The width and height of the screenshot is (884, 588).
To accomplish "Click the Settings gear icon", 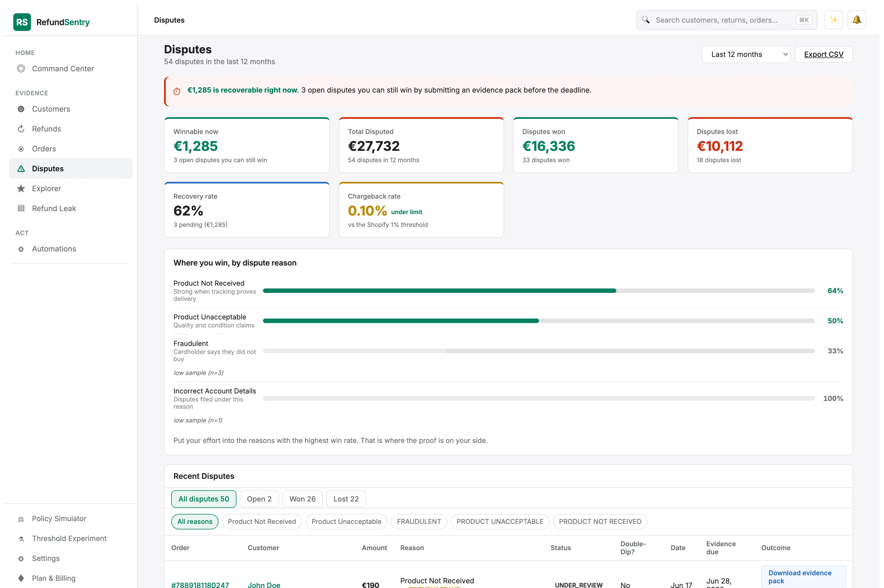I will click(21, 559).
